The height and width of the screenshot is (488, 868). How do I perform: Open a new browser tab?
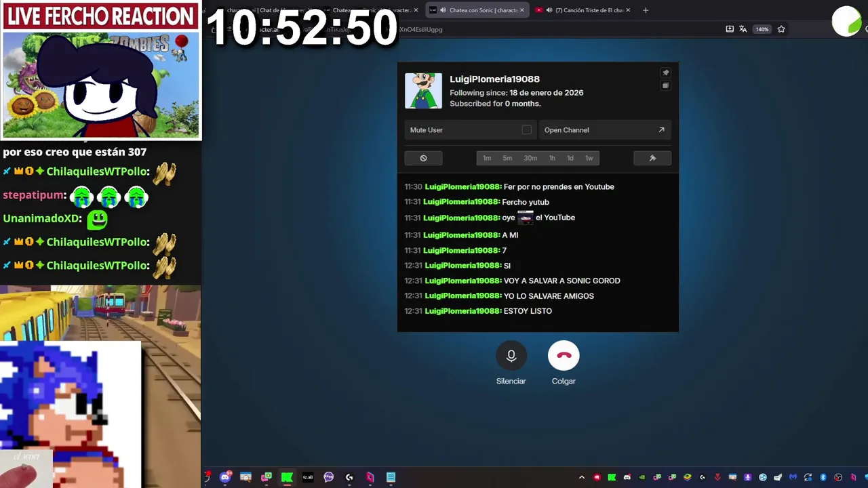click(x=646, y=10)
